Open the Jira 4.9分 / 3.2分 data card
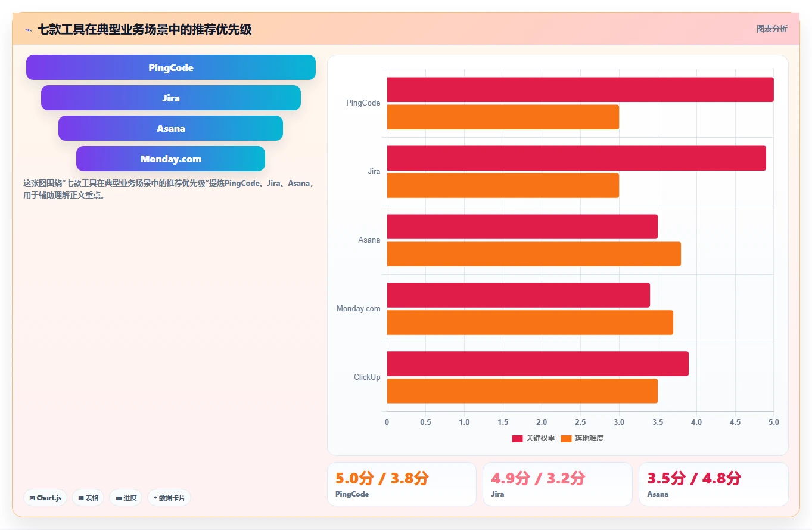Viewport: 812px width, 530px height. click(x=557, y=484)
